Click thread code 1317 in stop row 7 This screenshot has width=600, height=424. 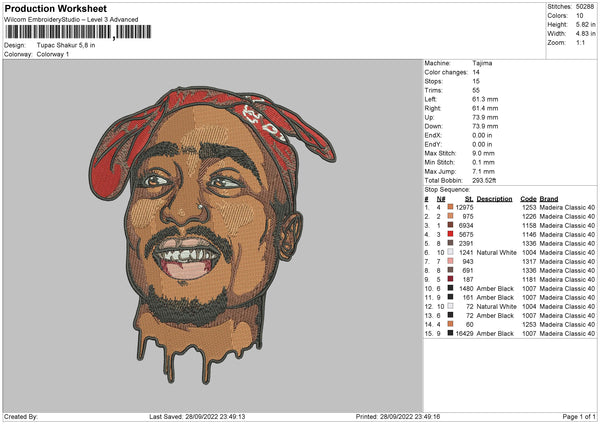[529, 261]
